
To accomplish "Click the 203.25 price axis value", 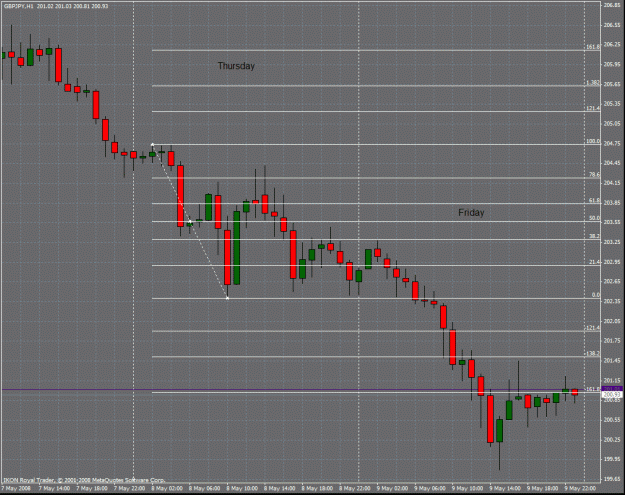I will [x=612, y=242].
